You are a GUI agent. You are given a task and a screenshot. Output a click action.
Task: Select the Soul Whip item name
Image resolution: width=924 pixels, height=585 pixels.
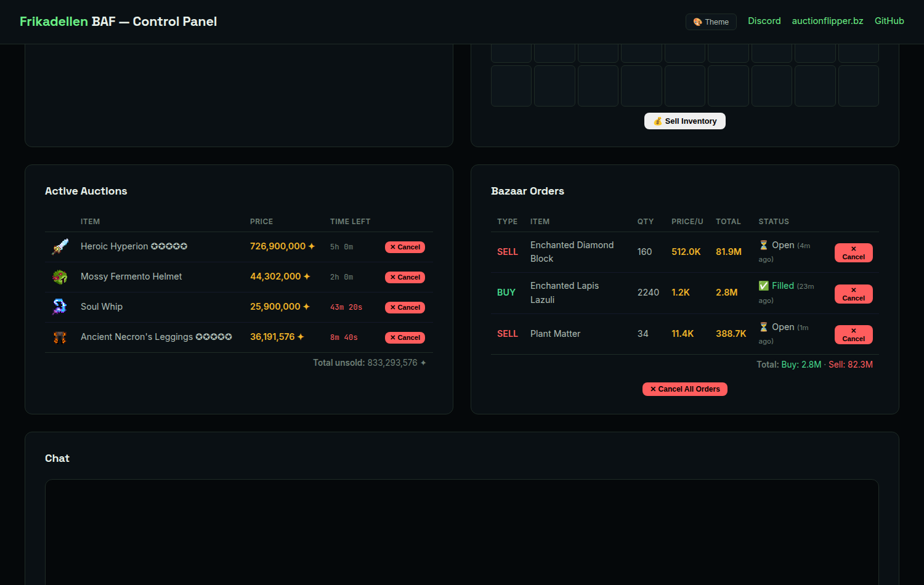pyautogui.click(x=102, y=307)
